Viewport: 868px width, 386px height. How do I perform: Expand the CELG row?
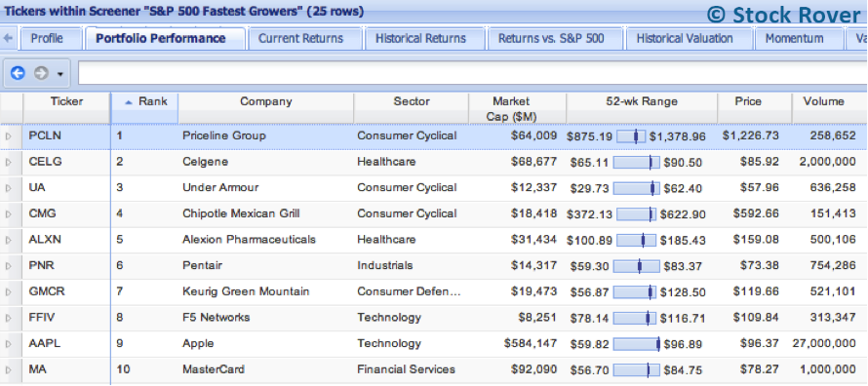(x=9, y=162)
